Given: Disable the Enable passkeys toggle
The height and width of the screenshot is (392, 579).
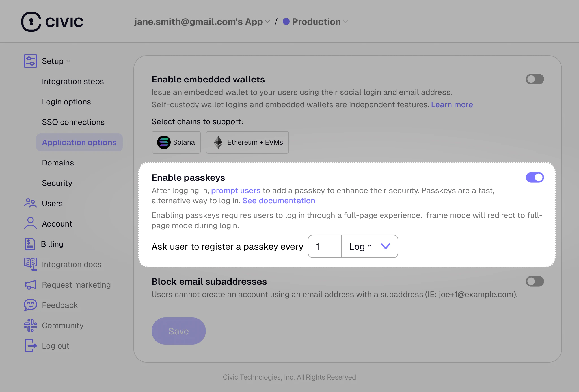Looking at the screenshot, I should click(x=534, y=177).
